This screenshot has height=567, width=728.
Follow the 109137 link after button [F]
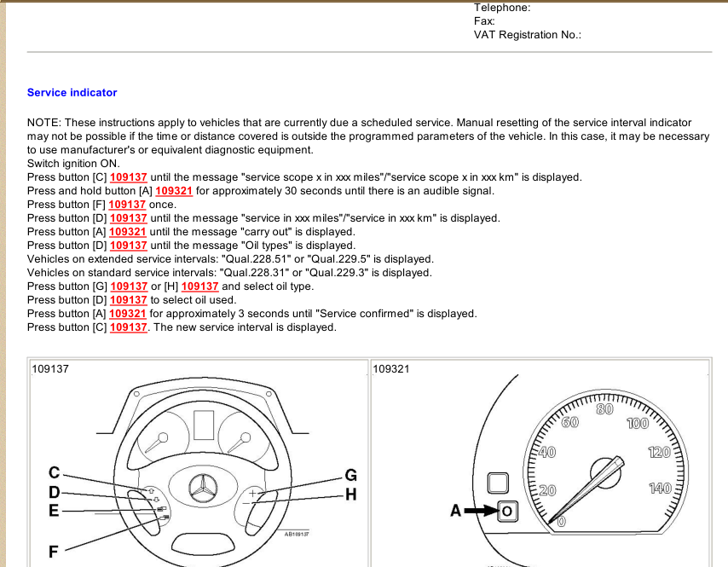point(127,205)
